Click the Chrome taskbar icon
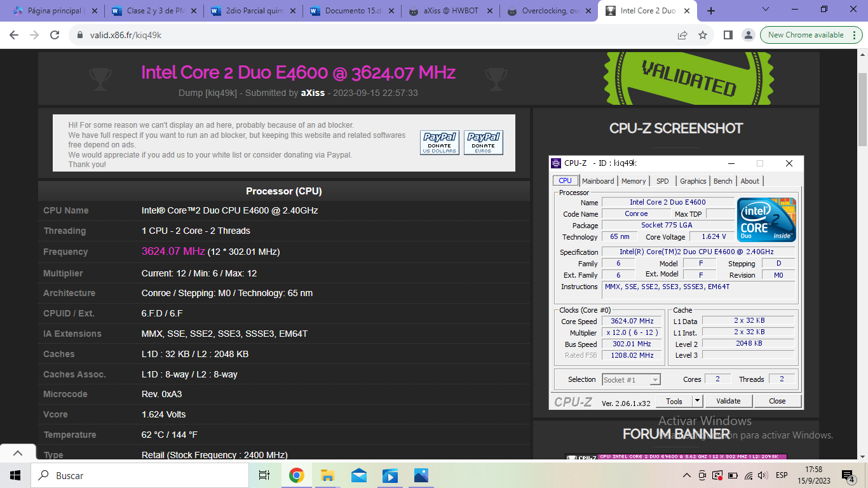 [296, 475]
